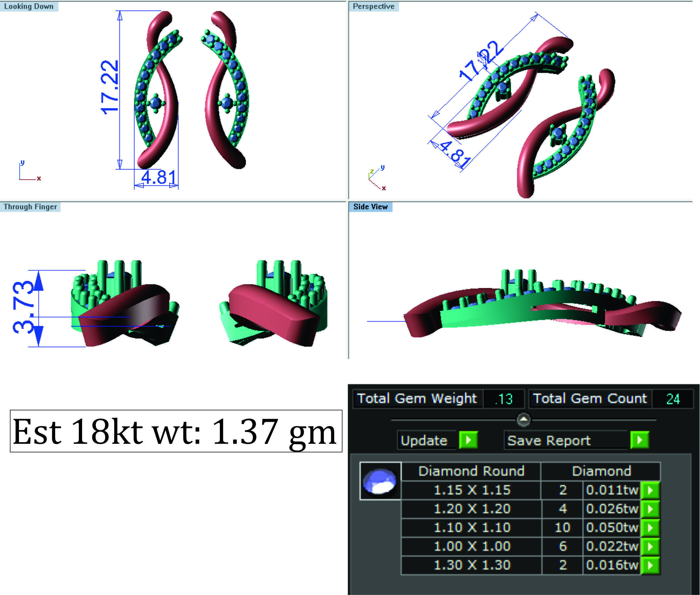Click the Est 18kt wt: 1.37 gm text box

pyautogui.click(x=176, y=431)
